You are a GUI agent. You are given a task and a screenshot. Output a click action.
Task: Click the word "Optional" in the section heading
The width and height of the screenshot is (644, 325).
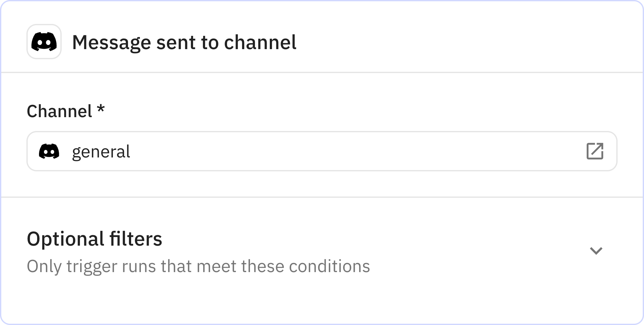pos(65,239)
